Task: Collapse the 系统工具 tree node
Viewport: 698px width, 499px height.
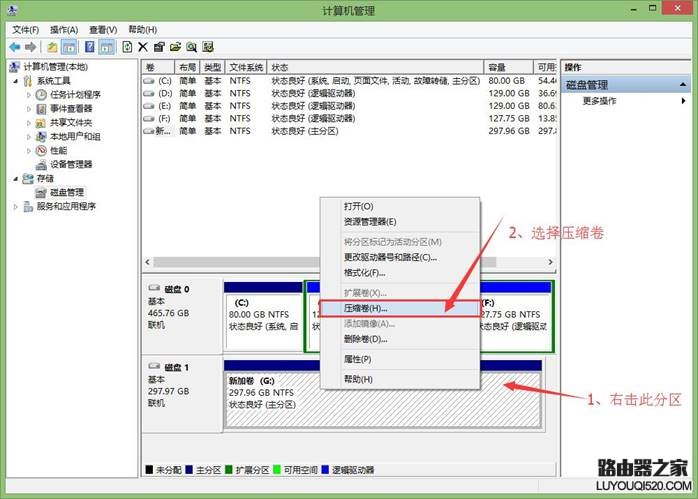Action: (x=16, y=81)
